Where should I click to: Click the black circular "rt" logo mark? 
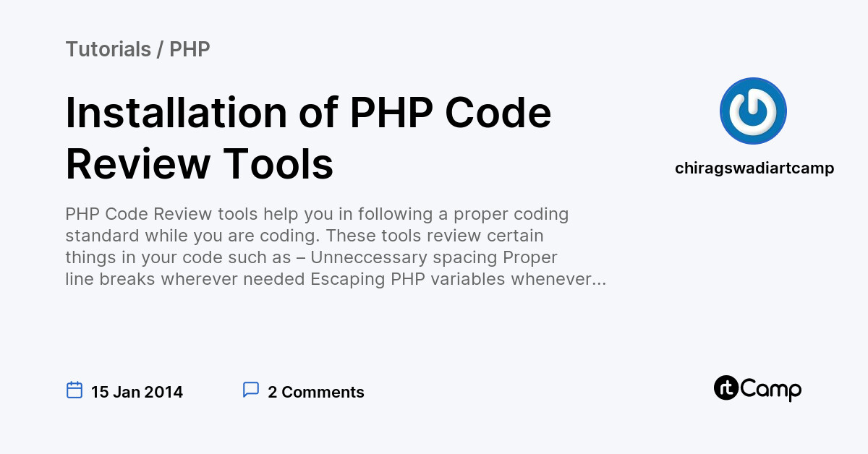pos(726,388)
